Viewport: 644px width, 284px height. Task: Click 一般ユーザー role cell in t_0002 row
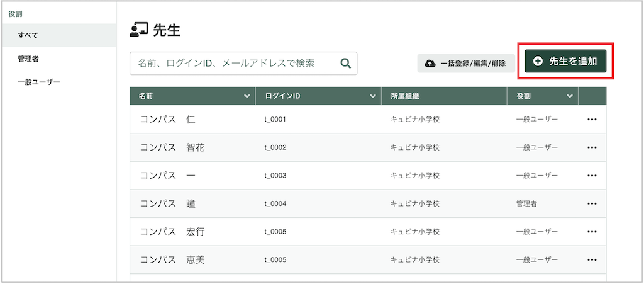pyautogui.click(x=537, y=147)
